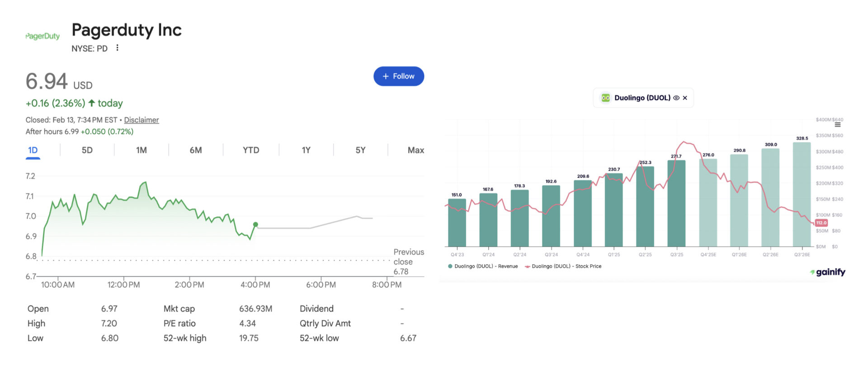
Task: Open the chart hamburger menu icon
Action: [x=838, y=124]
